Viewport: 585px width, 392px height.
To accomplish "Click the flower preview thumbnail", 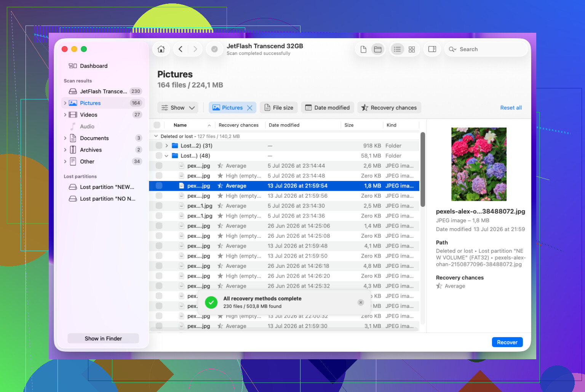I will pyautogui.click(x=479, y=164).
